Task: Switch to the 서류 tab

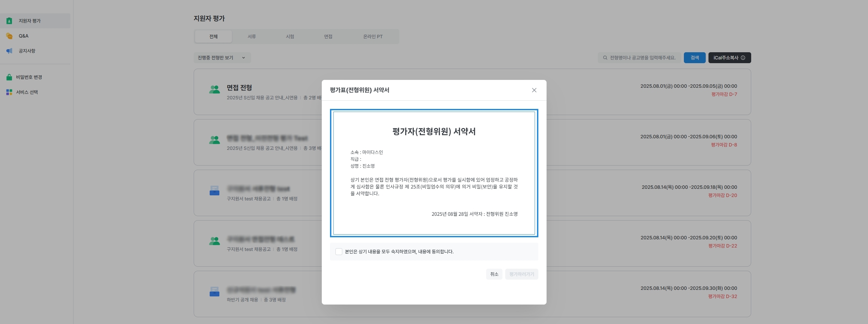Action: 252,36
